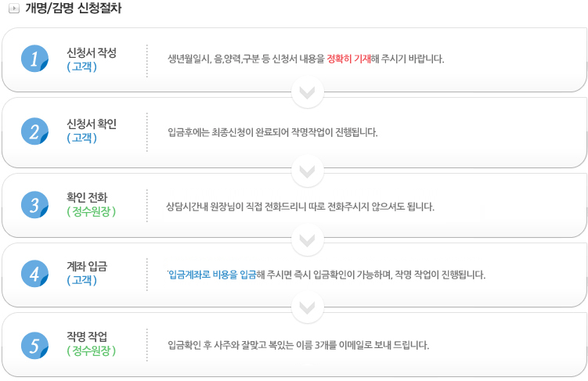Select the 계좌 입금 step title
The width and height of the screenshot is (588, 381).
pos(87,266)
